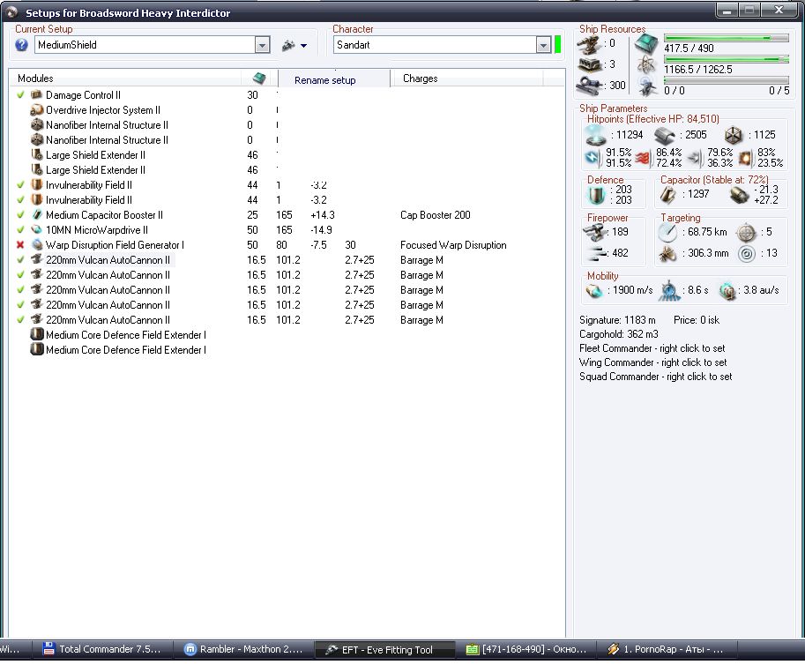Image resolution: width=805 pixels, height=672 pixels.
Task: Click the CPU chip icon in Ship Resources
Action: pos(646,43)
